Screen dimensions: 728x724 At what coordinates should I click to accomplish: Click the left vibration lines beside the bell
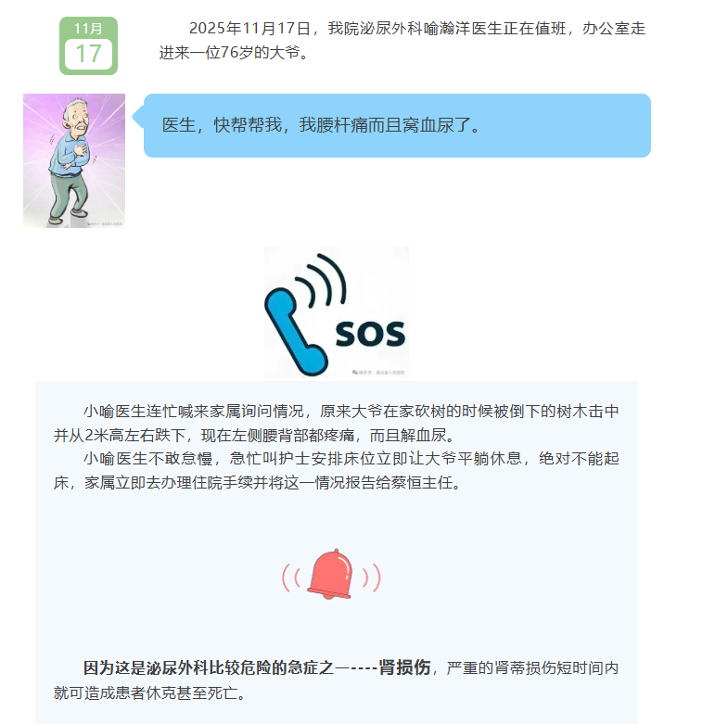click(291, 578)
